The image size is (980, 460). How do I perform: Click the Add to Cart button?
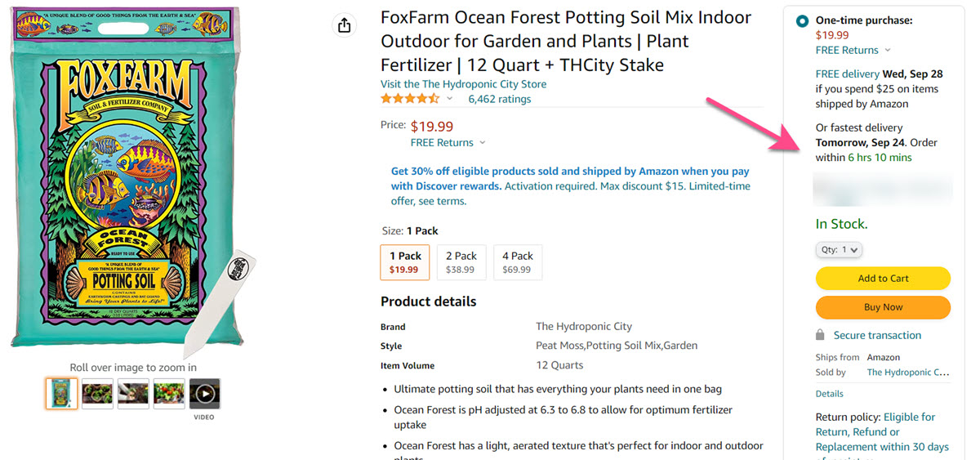tap(883, 279)
